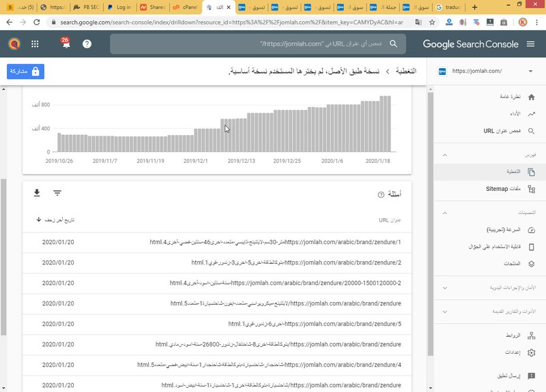The height and width of the screenshot is (392, 546).
Task: Bookmark this page with the star icon
Action: click(x=432, y=22)
